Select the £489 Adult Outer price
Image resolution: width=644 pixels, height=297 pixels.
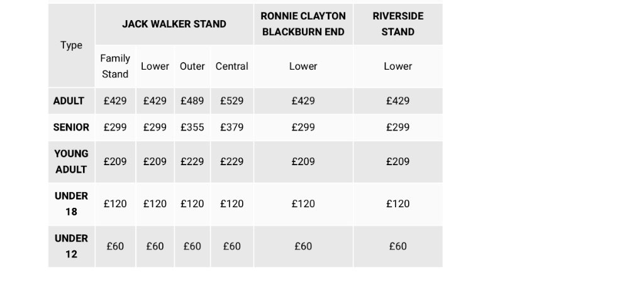coord(192,101)
